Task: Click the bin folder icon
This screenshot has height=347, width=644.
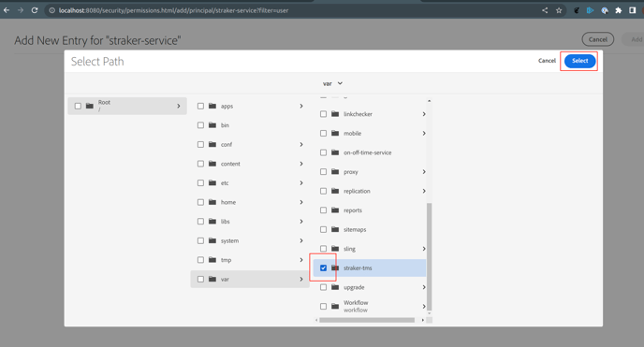Action: pyautogui.click(x=212, y=125)
